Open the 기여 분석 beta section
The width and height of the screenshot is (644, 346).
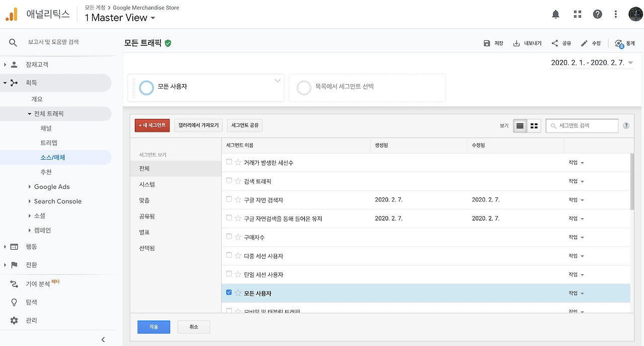[x=38, y=284]
